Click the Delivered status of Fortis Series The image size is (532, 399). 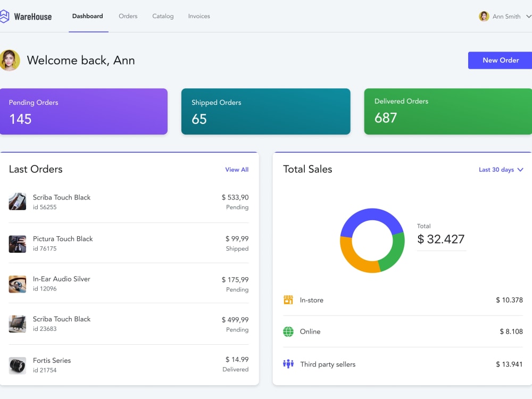point(236,370)
